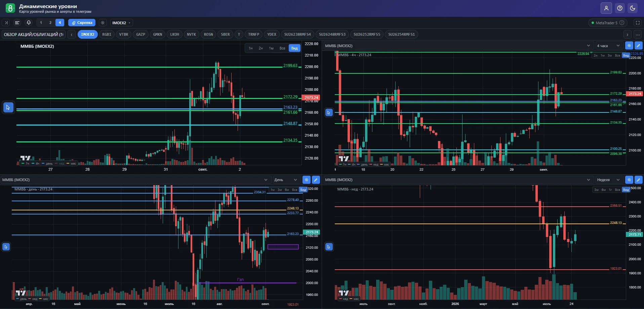644x309 pixels.
Task: Click the left arrow of ticker list
Action: pos(72,34)
